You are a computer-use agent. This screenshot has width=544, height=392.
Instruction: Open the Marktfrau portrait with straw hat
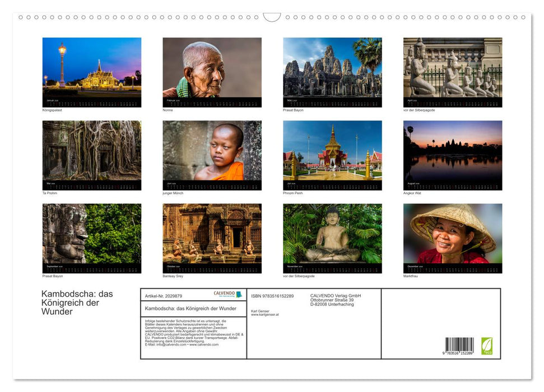453,234
